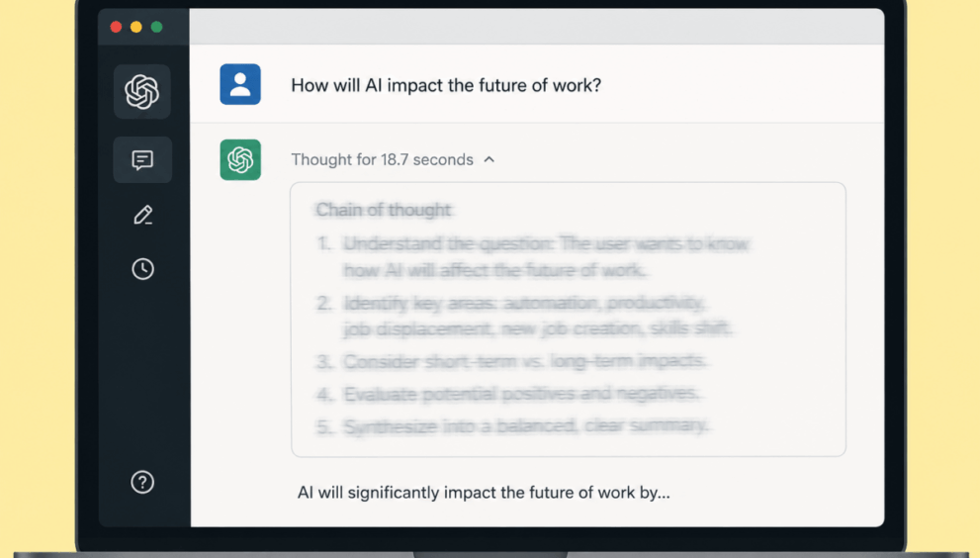Click step 5 'Synthesize into a balanced' summary
Image resolution: width=980 pixels, height=558 pixels.
[524, 426]
